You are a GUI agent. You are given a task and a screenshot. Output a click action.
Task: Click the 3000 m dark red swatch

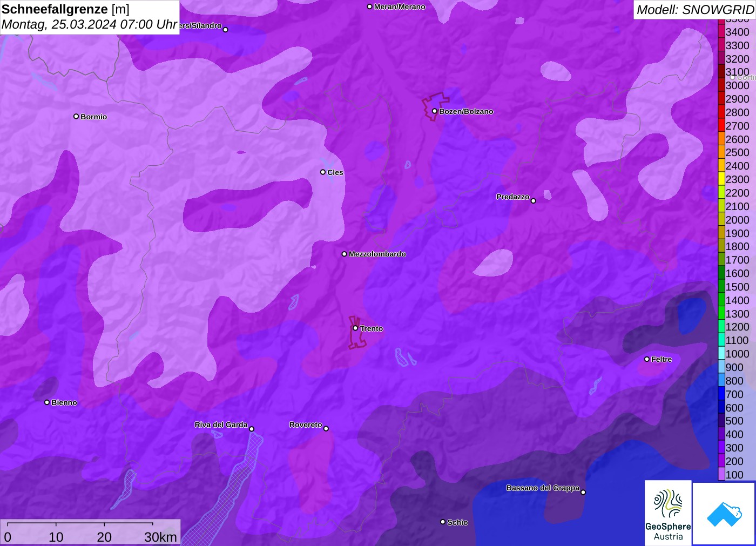point(721,85)
